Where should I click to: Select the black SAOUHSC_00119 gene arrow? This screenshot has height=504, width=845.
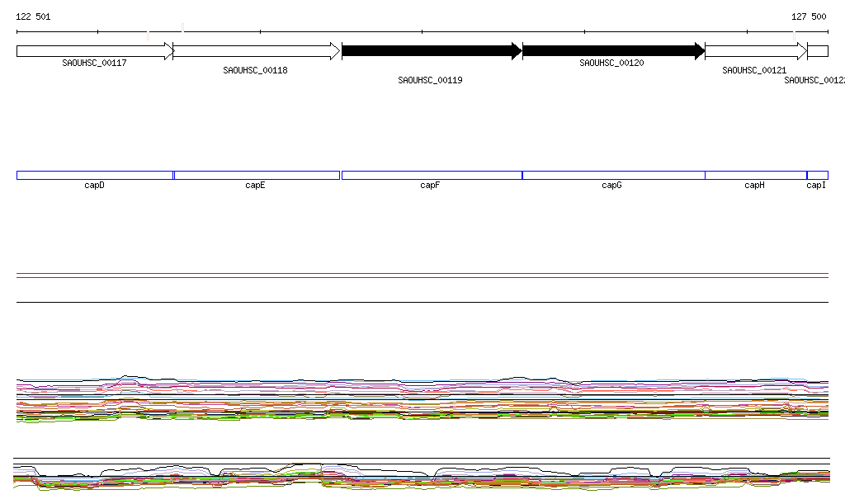(x=431, y=51)
